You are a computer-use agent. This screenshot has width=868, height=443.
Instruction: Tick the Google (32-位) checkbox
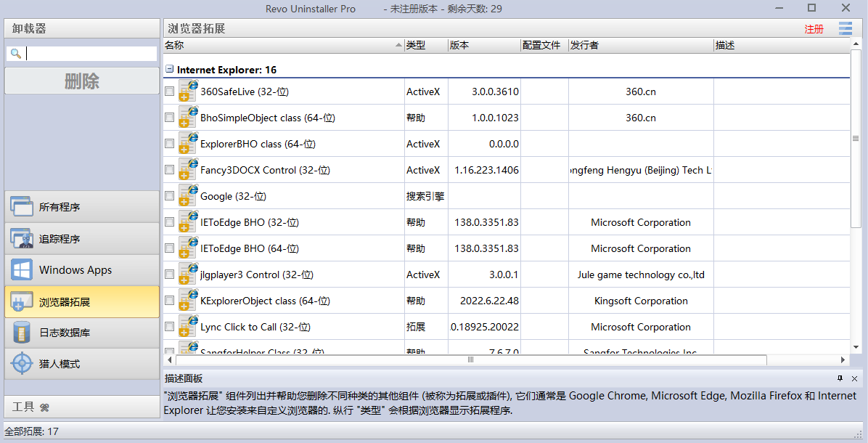point(170,196)
